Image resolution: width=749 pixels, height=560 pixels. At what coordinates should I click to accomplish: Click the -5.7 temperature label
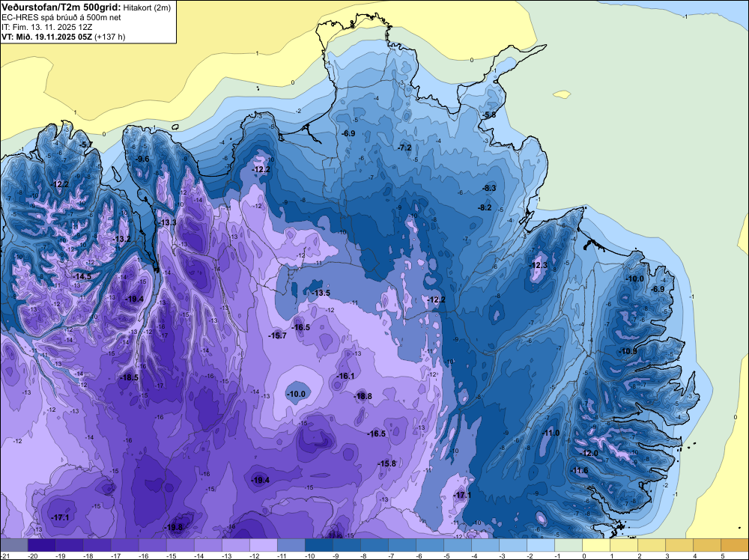pyautogui.click(x=85, y=144)
